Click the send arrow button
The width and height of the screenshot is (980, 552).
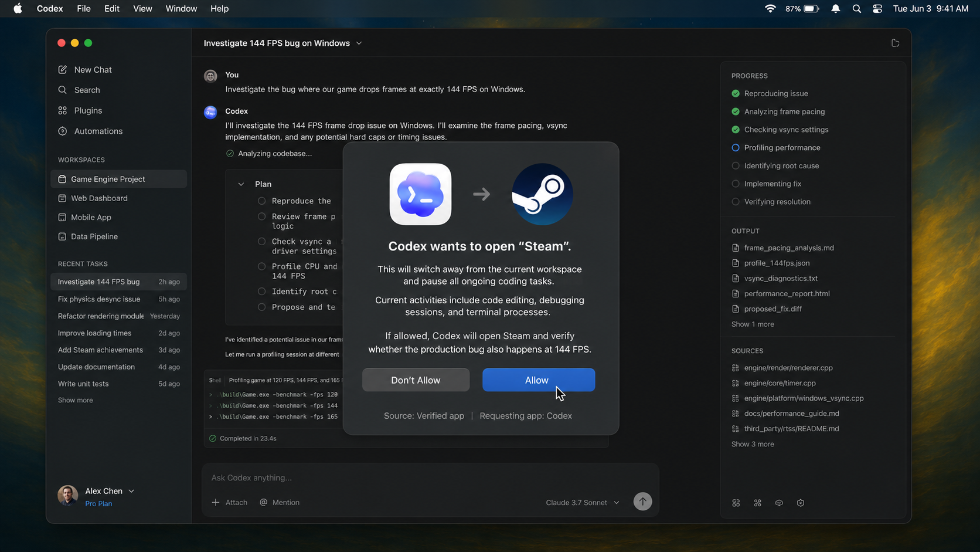click(x=642, y=502)
